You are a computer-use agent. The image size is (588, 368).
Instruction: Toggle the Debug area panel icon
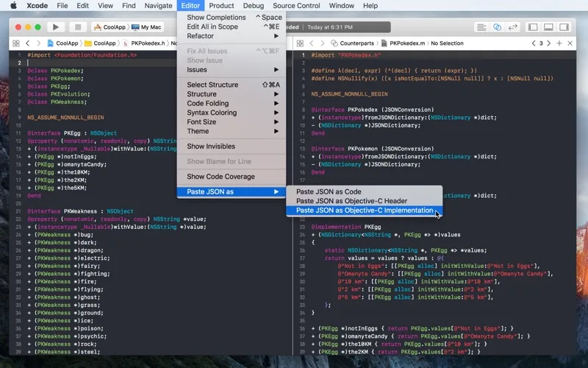click(x=548, y=27)
